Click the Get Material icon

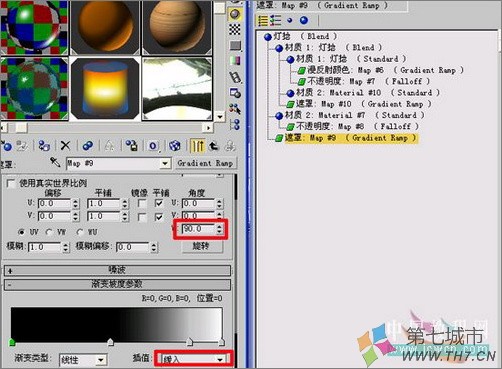tap(6, 146)
